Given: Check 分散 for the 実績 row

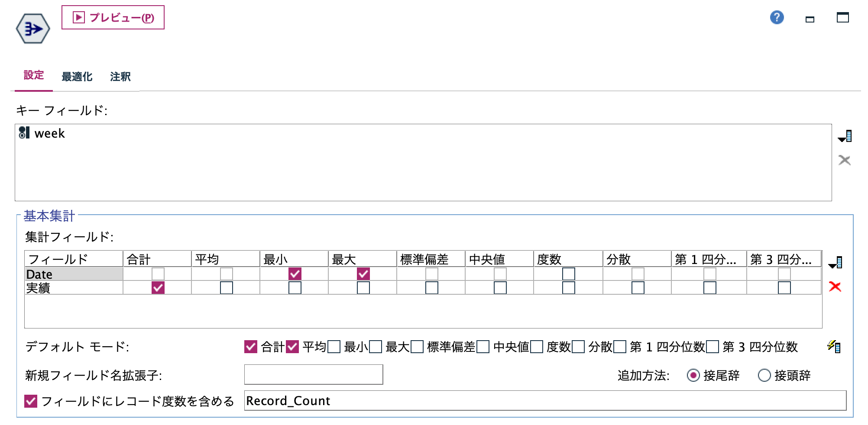Looking at the screenshot, I should (638, 288).
